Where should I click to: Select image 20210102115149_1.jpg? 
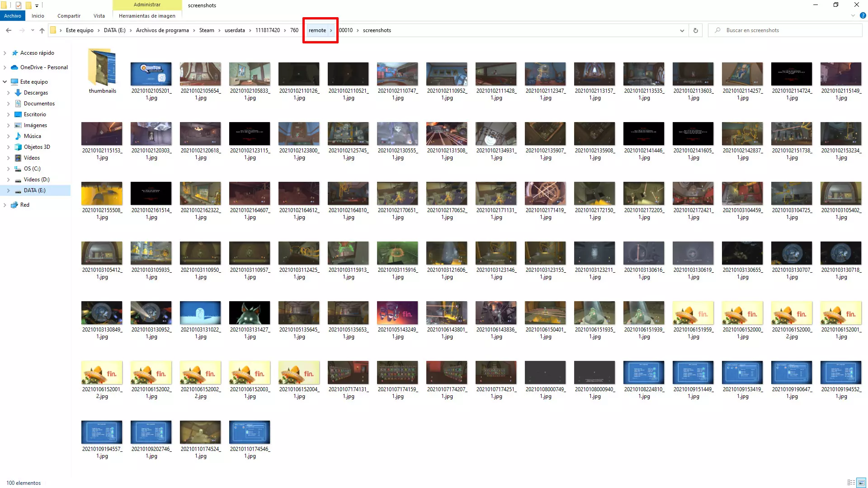point(841,74)
